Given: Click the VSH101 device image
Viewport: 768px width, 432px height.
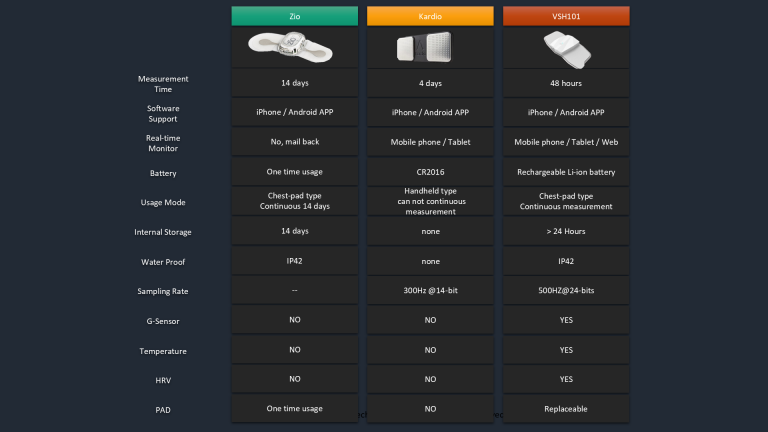Looking at the screenshot, I should [565, 46].
